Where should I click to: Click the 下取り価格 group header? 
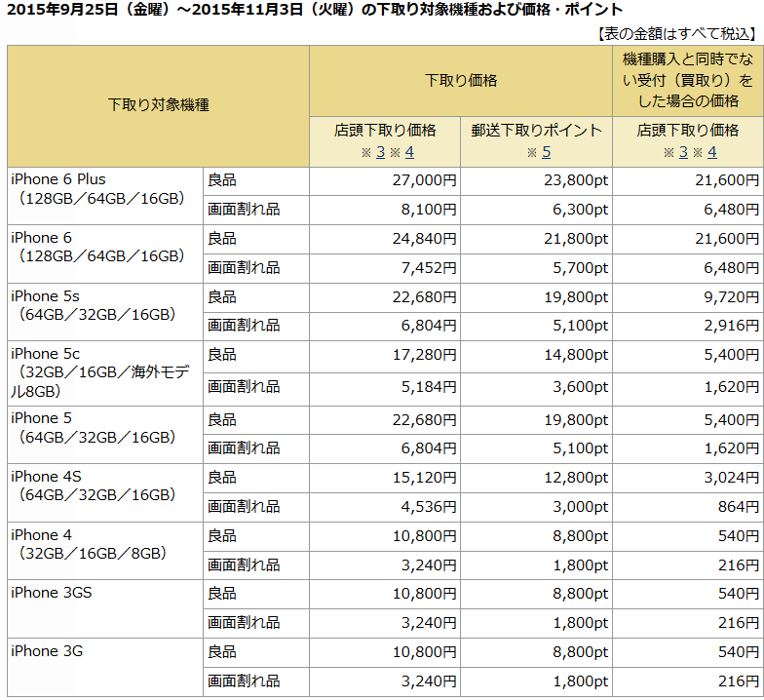pyautogui.click(x=461, y=81)
